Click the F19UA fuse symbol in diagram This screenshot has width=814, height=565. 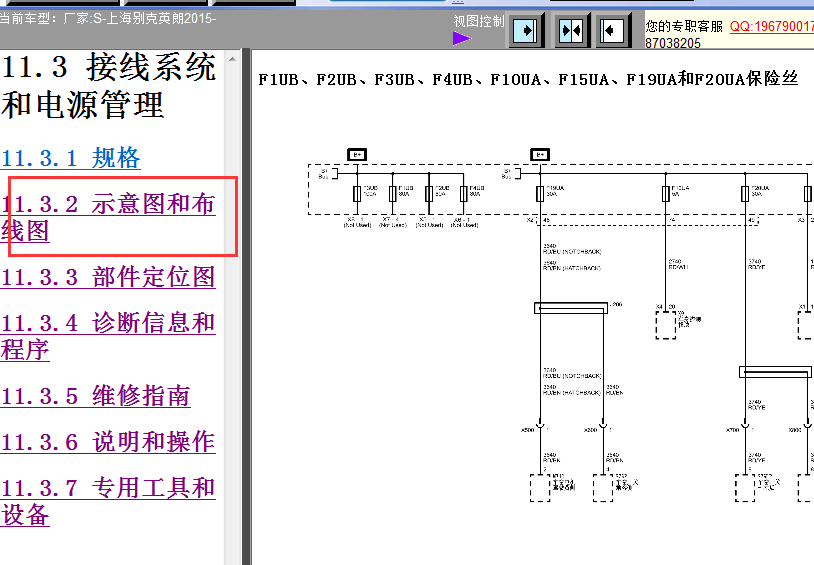pos(540,194)
